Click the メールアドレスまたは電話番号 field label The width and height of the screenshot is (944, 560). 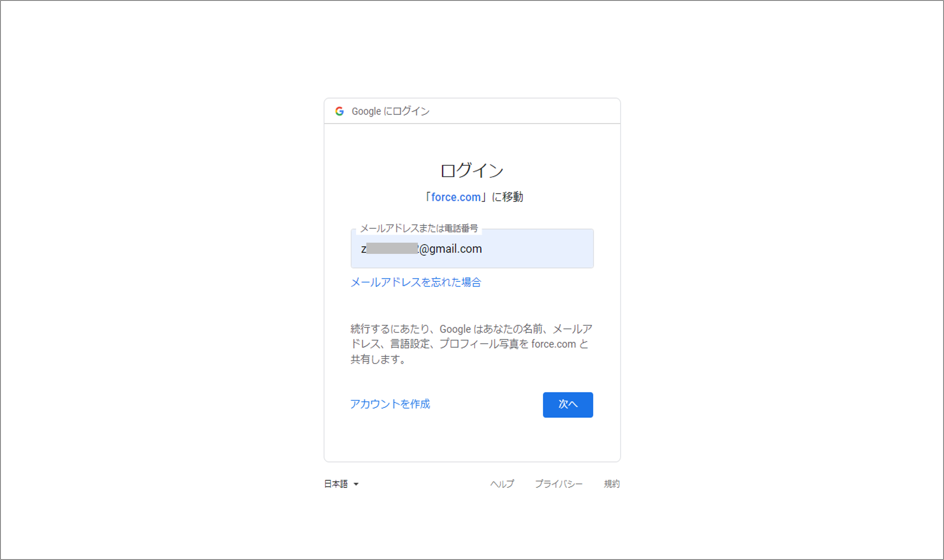click(419, 228)
